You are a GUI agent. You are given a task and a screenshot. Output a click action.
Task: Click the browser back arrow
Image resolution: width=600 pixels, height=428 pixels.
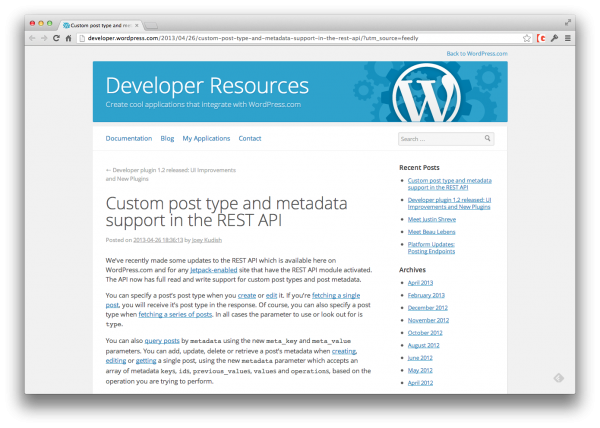coord(32,38)
